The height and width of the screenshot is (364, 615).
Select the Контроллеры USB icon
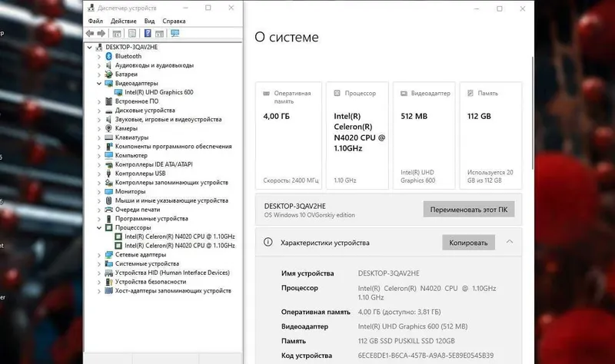pyautogui.click(x=109, y=174)
